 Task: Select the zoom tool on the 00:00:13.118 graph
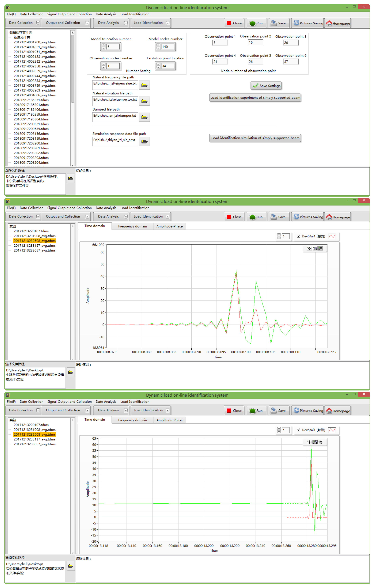click(x=315, y=442)
